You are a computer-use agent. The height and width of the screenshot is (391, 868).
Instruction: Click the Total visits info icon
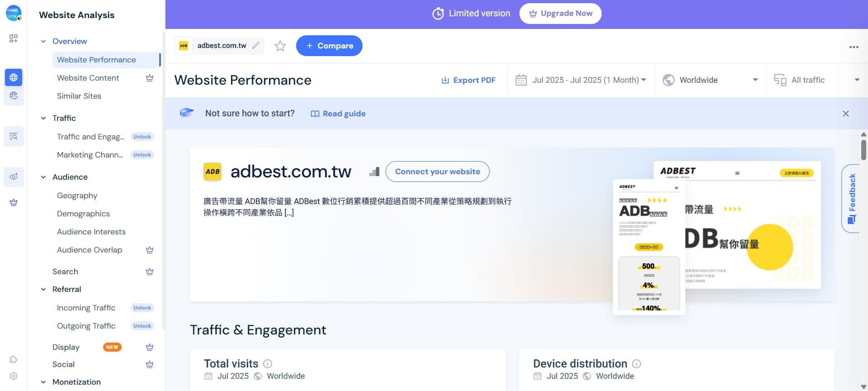pyautogui.click(x=268, y=363)
